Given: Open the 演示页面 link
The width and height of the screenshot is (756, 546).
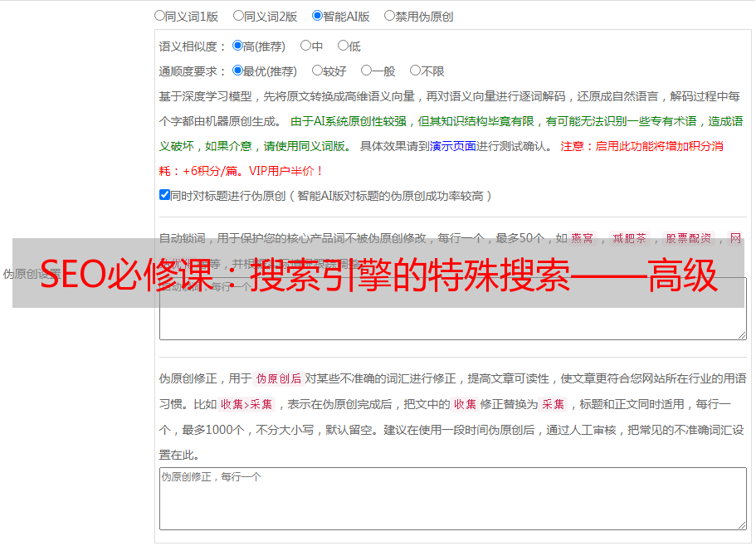Looking at the screenshot, I should 453,146.
